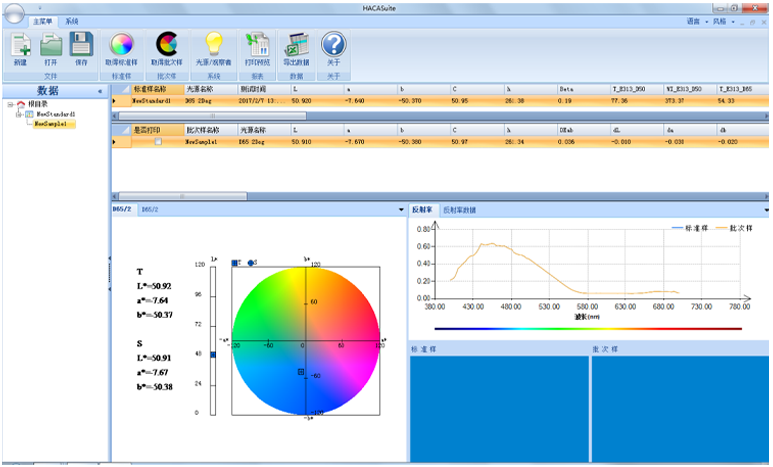The height and width of the screenshot is (467, 773).
Task: Switch to the 系统 ribbon tab
Action: [x=72, y=22]
